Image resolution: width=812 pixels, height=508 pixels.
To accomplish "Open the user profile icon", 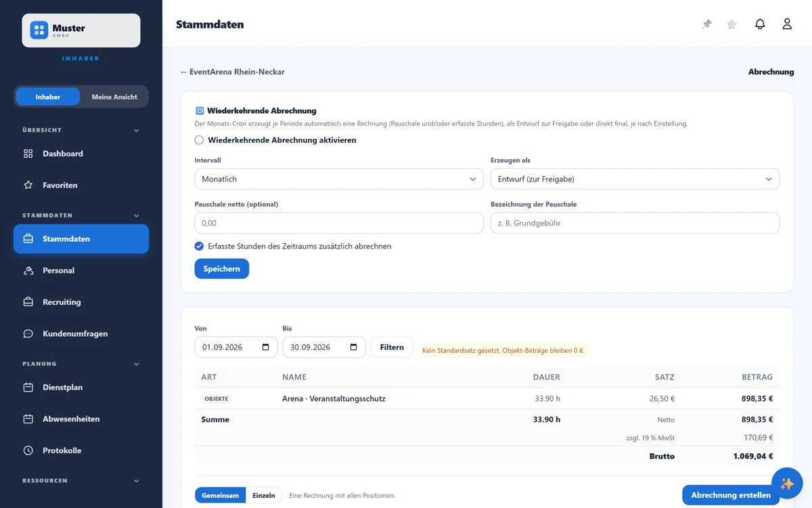I will click(787, 24).
